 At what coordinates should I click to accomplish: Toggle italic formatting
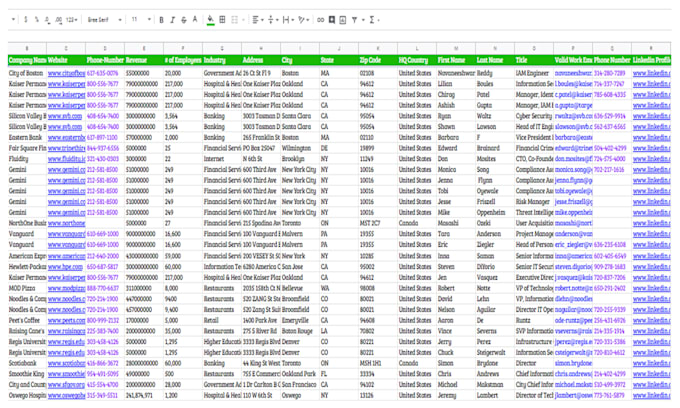point(173,20)
